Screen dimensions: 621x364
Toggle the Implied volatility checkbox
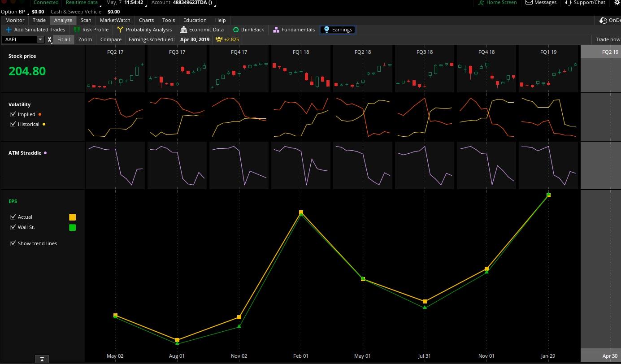pyautogui.click(x=13, y=114)
